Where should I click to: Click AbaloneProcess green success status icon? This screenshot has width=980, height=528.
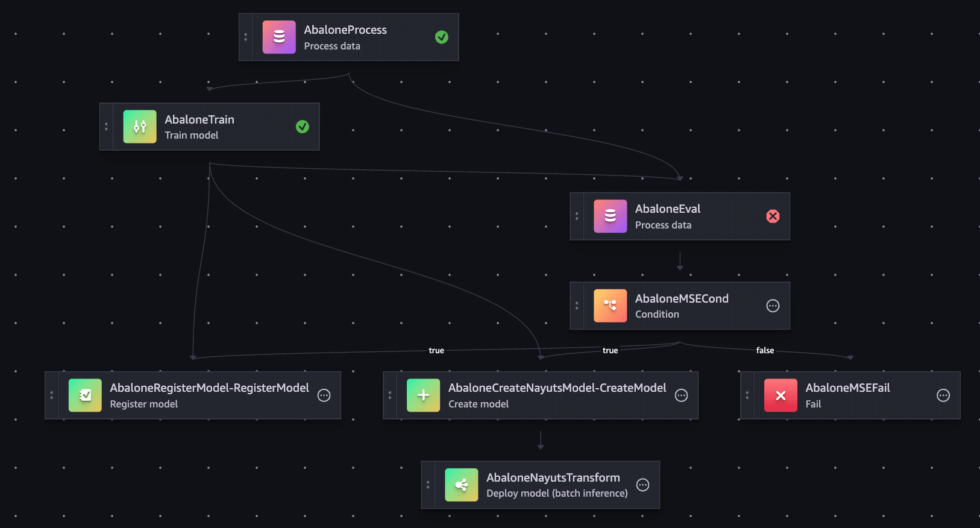pos(442,37)
